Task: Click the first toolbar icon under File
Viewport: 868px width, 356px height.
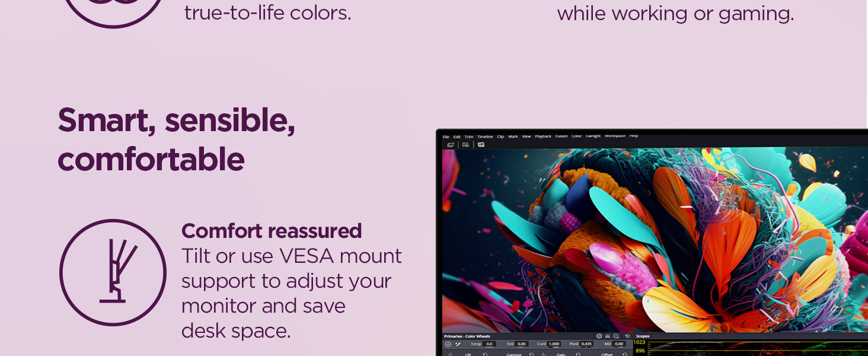Action: [451, 145]
